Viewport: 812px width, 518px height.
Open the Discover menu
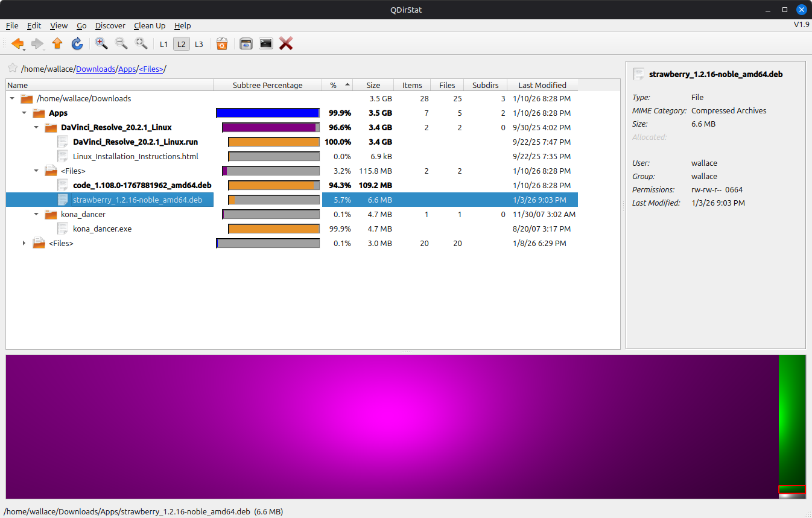click(x=110, y=25)
